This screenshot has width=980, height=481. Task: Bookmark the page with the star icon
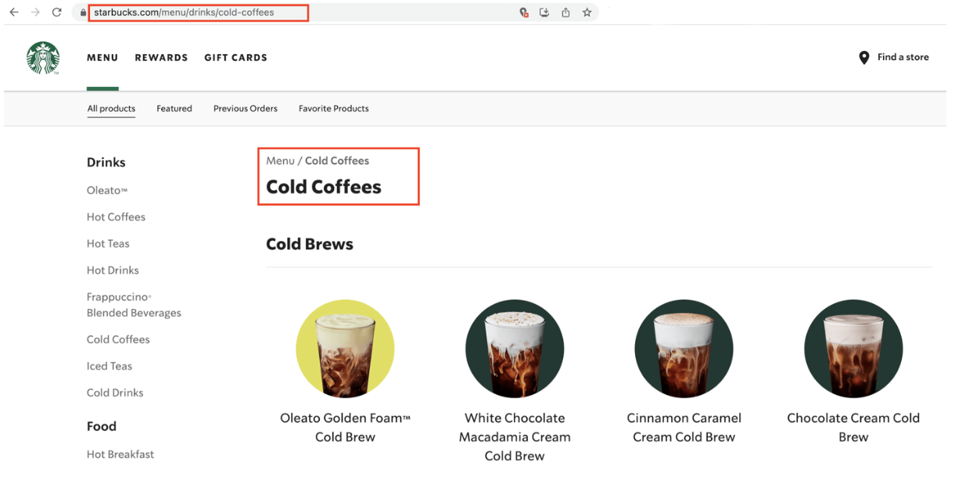coord(587,13)
